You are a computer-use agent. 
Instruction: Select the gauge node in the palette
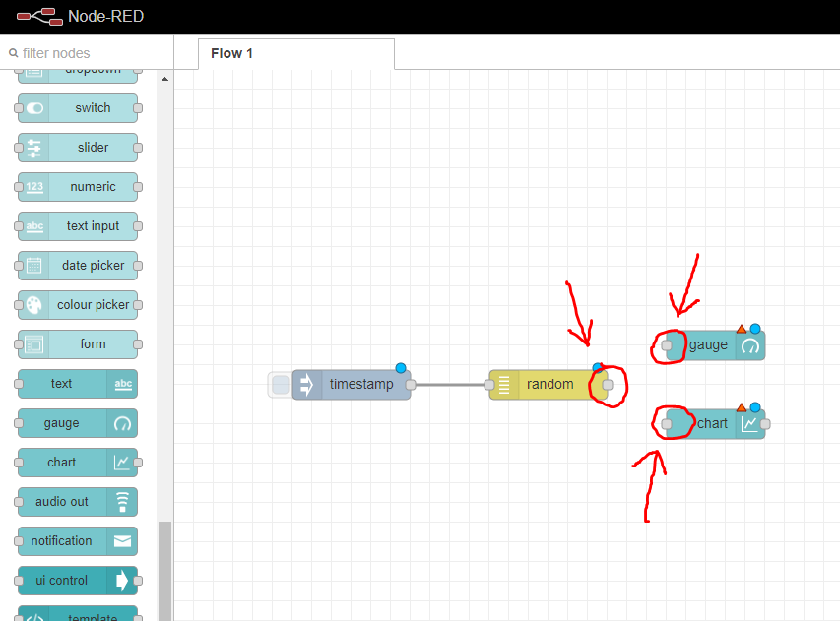(x=77, y=423)
